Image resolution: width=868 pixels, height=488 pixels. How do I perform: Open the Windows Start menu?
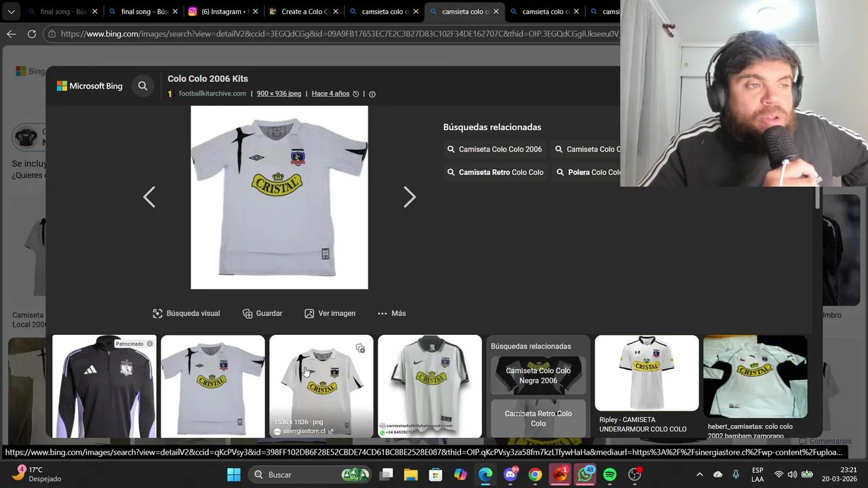tap(233, 474)
